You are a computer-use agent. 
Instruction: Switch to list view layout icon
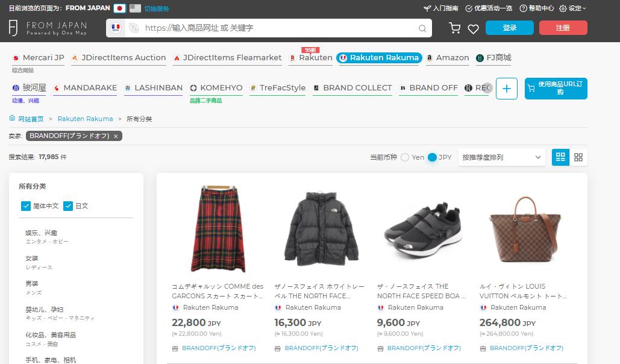pos(560,157)
